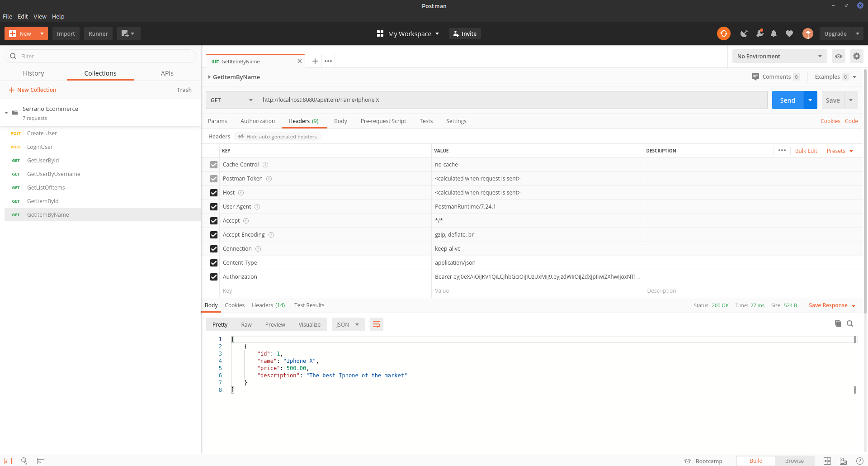Uncheck the Host header checkbox
Image resolution: width=868 pixels, height=466 pixels.
coord(214,193)
